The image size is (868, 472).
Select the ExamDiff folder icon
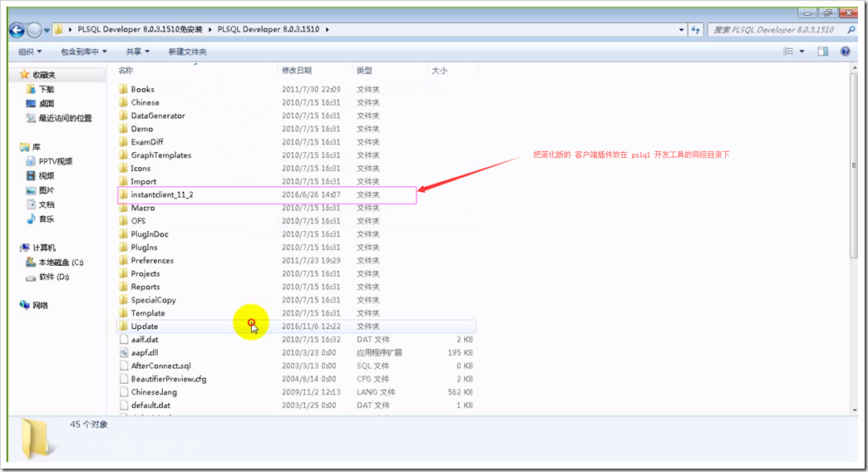[x=123, y=141]
